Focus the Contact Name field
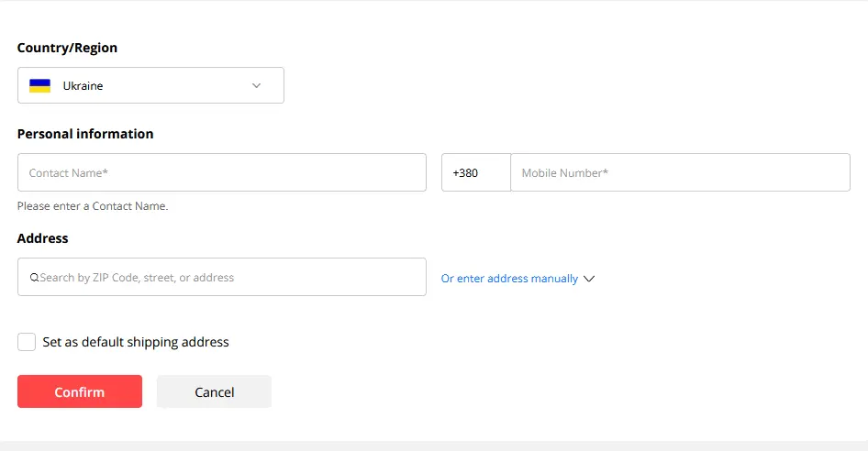Screen dimensions: 868x451 pyautogui.click(x=222, y=172)
